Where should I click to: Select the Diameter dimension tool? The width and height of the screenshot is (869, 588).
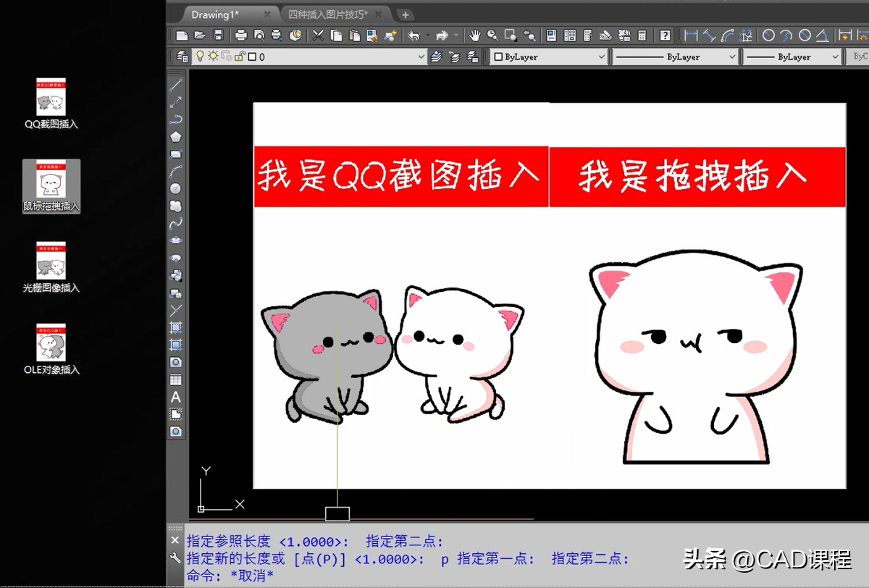(x=805, y=35)
